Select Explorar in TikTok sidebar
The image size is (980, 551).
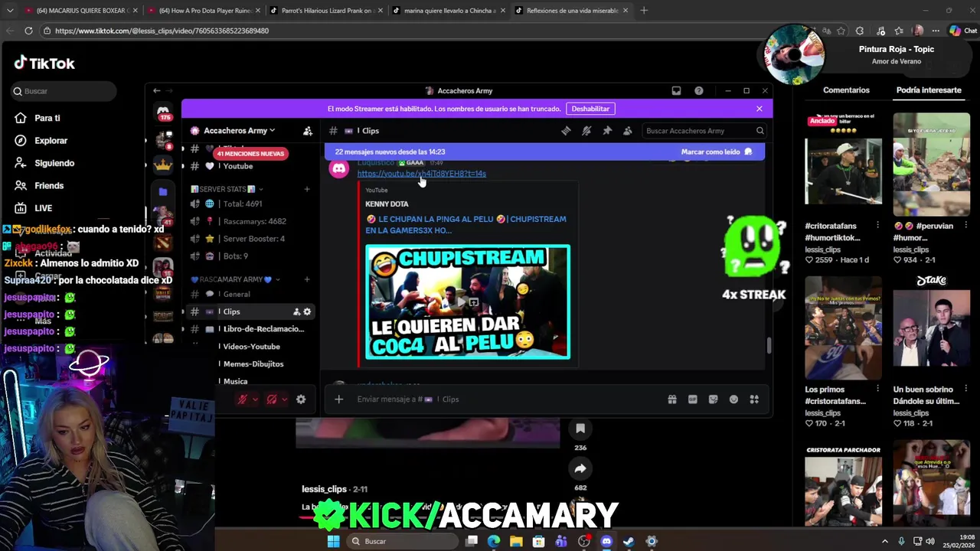pos(51,141)
